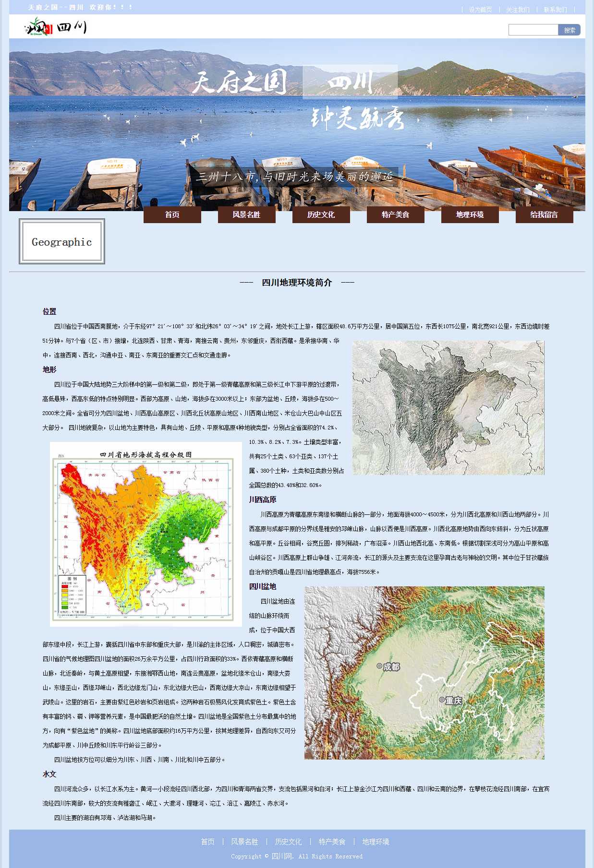594x868 pixels.
Task: Open the colored elevation map of Sichuan
Action: (x=145, y=534)
